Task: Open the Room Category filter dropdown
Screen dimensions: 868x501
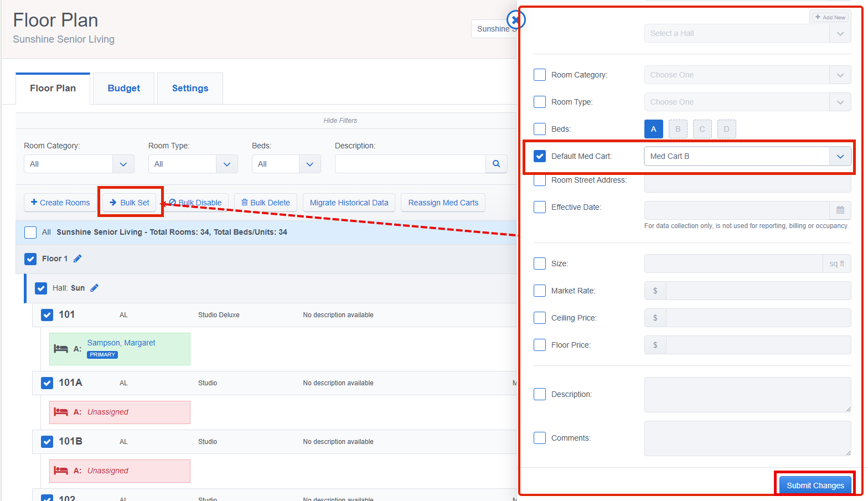Action: coord(79,164)
